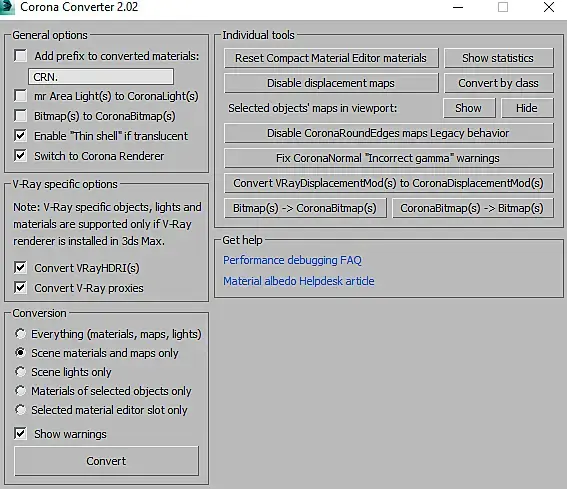The image size is (567, 489).
Task: Click Fix CoronaNormal Incorrect gamma warnings
Action: coord(389,158)
